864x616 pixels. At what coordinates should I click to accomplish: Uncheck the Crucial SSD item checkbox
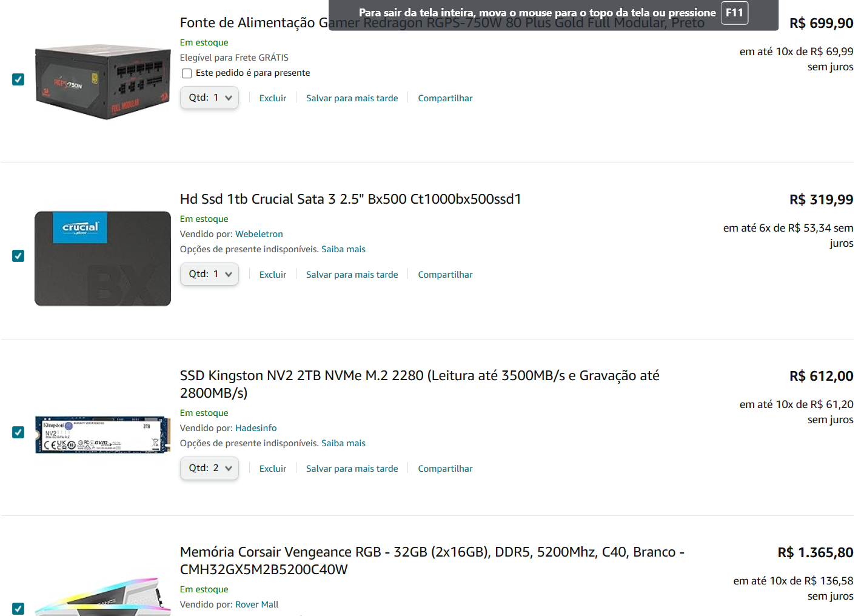coord(18,256)
